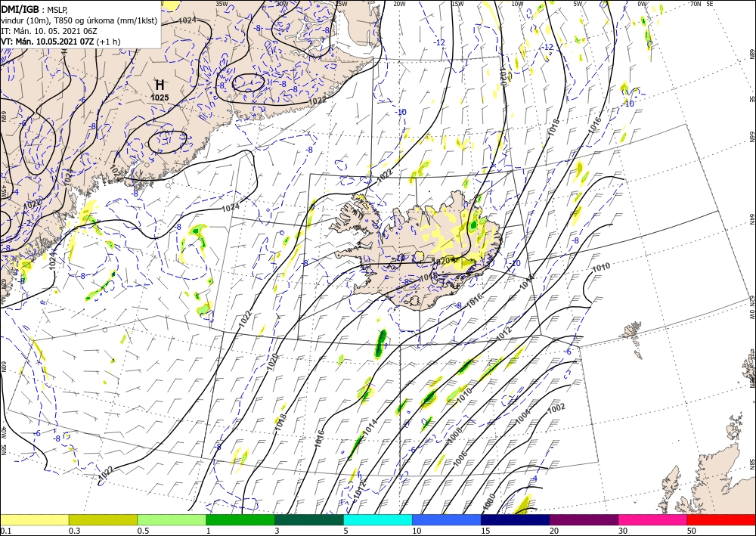Click the yellow 0.1–0.3 legend color band
Screen dimensions: 756x536
34,519
